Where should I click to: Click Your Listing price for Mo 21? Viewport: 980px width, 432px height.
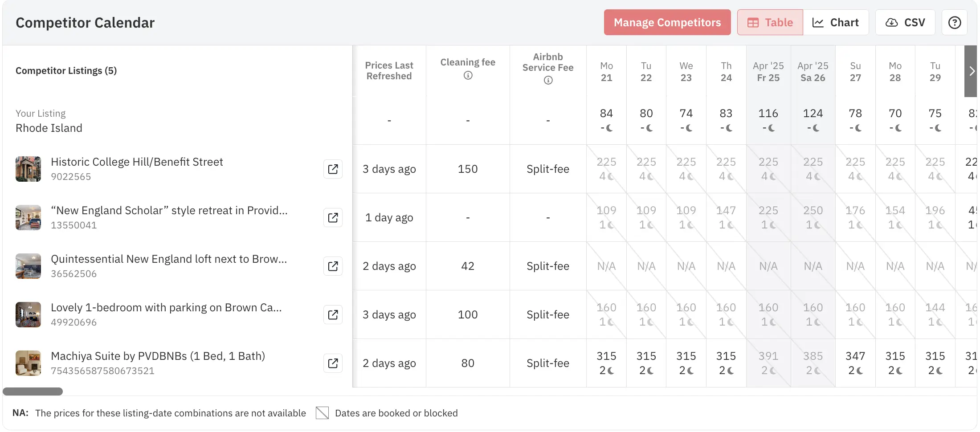(606, 114)
